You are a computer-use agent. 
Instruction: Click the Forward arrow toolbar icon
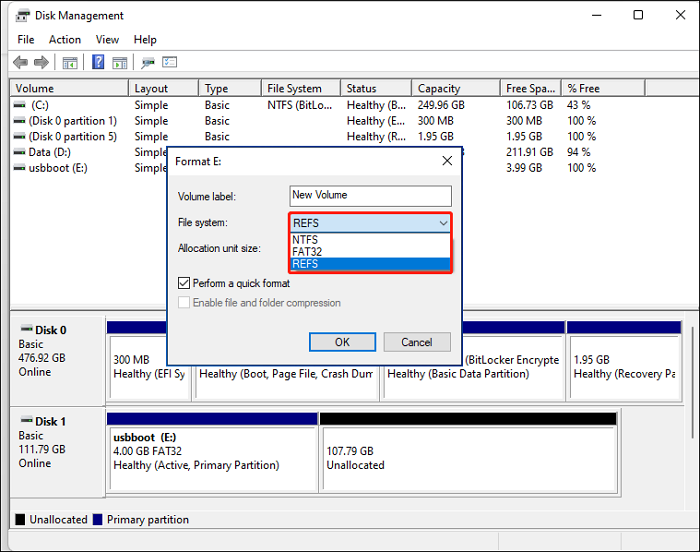coord(41,62)
